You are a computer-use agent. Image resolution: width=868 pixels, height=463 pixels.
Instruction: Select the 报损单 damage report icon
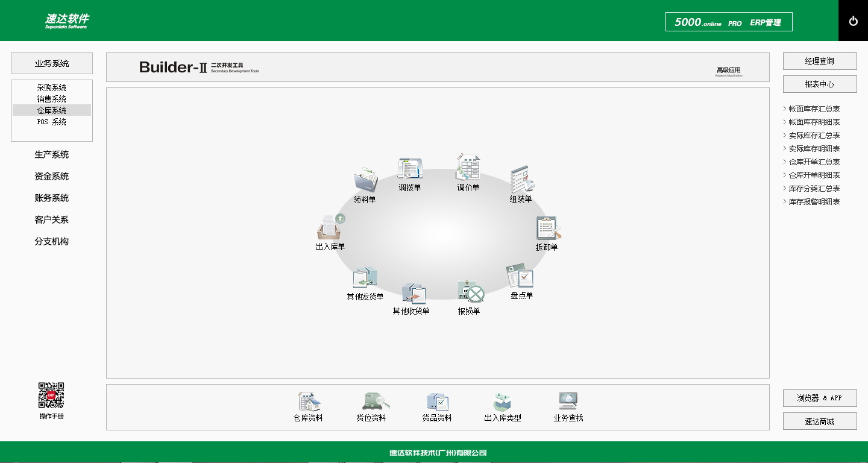pyautogui.click(x=470, y=294)
